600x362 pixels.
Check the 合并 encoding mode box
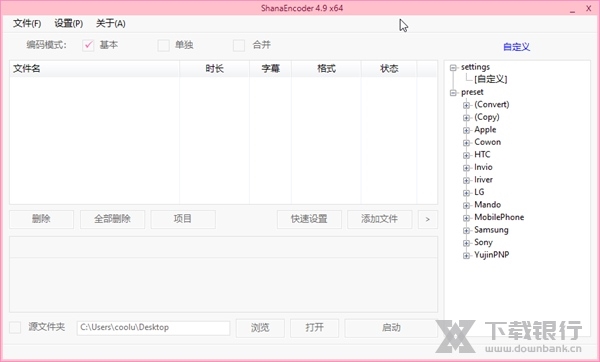pos(239,45)
